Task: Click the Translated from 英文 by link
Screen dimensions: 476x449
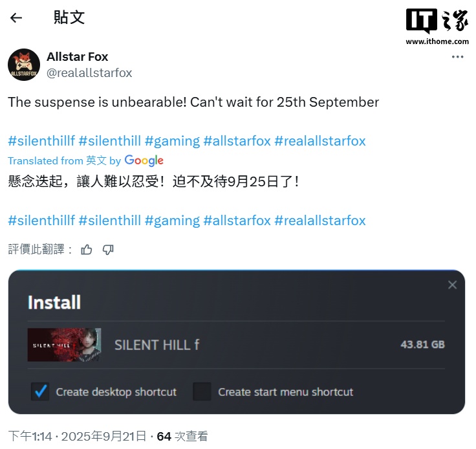Action: [65, 160]
